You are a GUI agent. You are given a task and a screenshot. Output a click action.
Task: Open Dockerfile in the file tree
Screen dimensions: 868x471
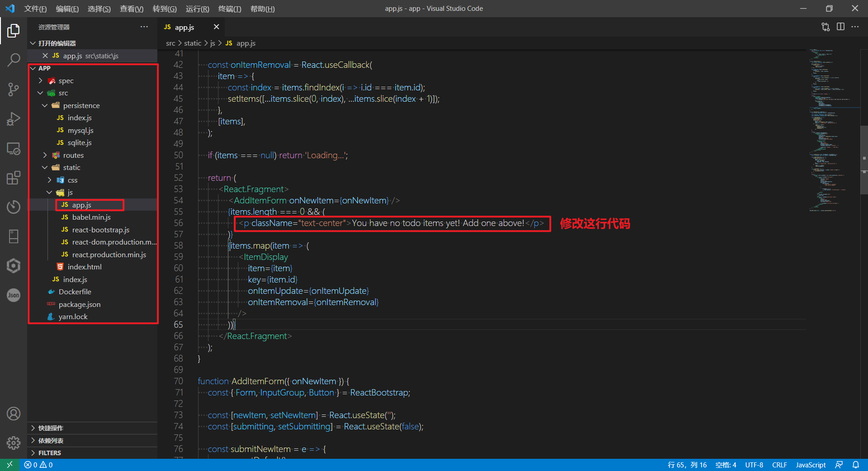(x=75, y=292)
